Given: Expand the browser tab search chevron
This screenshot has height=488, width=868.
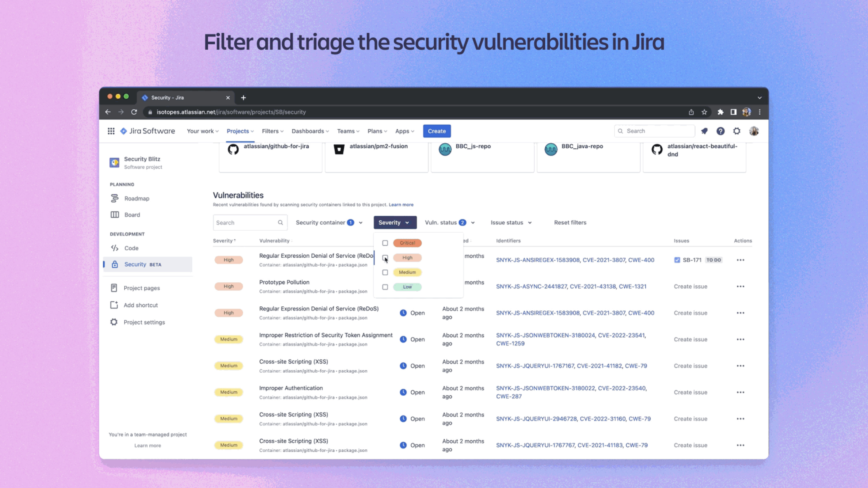Looking at the screenshot, I should point(760,98).
